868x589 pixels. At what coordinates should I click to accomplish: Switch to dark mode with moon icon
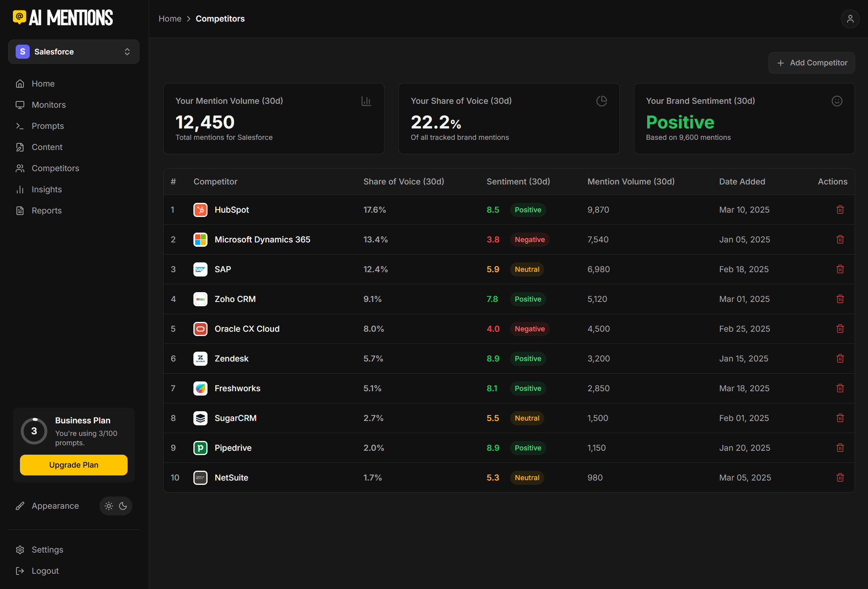123,506
